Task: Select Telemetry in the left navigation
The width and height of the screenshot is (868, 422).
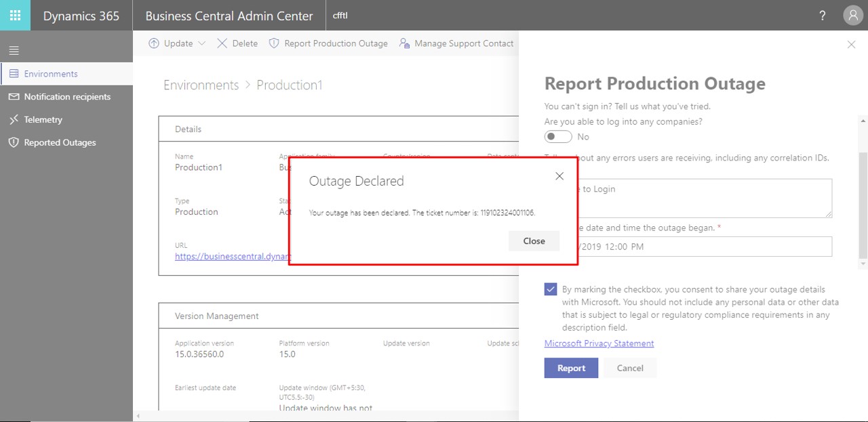Action: click(66, 120)
